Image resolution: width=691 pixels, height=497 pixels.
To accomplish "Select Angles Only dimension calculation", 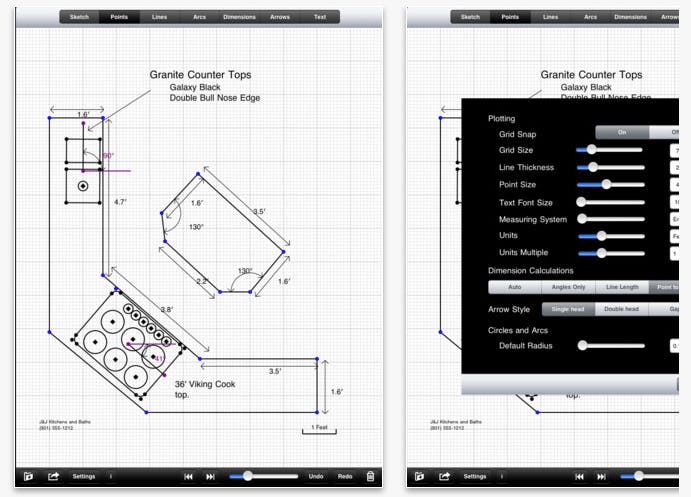I will coord(567,287).
